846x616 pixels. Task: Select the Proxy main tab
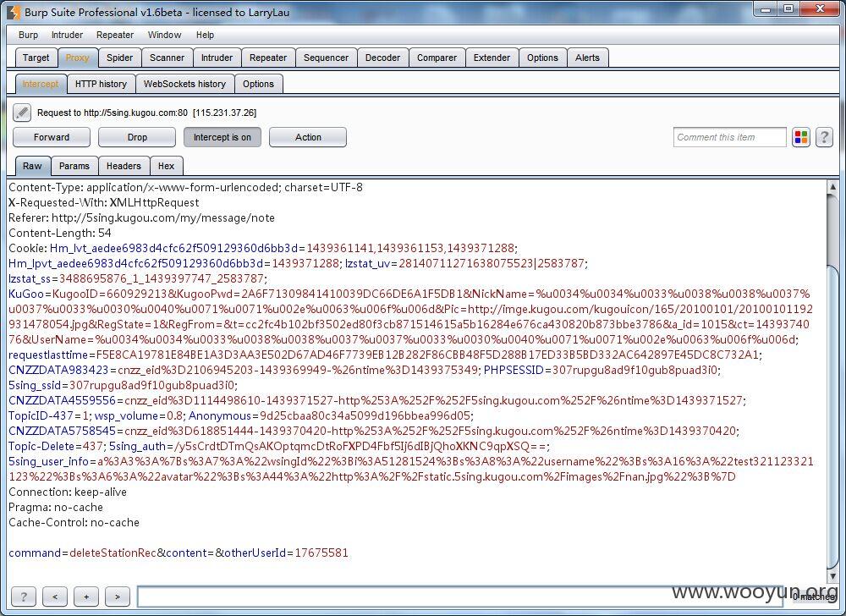[77, 58]
